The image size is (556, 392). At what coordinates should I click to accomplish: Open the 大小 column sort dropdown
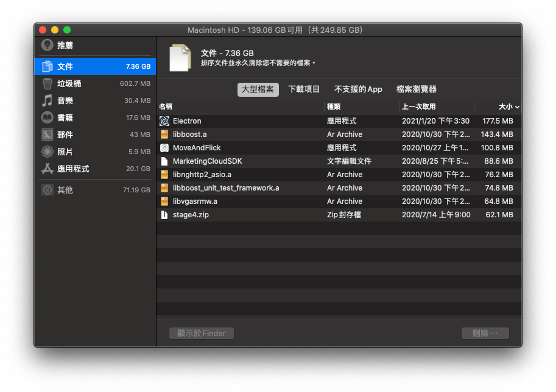click(x=509, y=106)
